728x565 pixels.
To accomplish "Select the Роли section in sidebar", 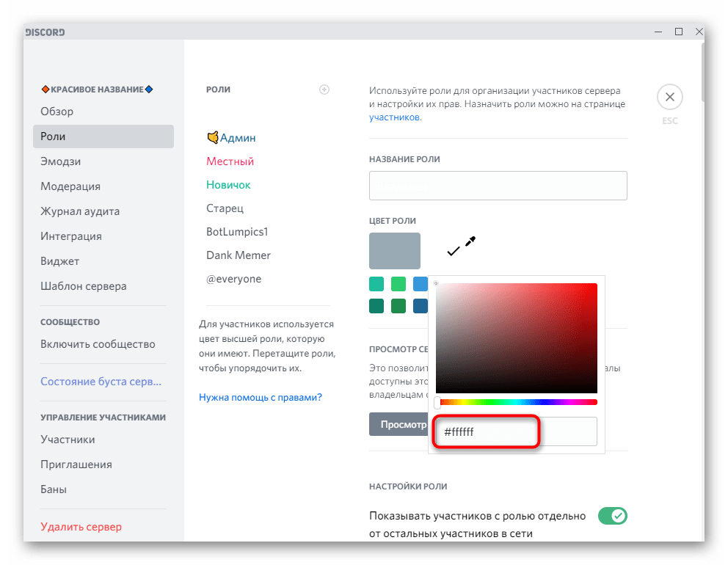I will click(103, 136).
